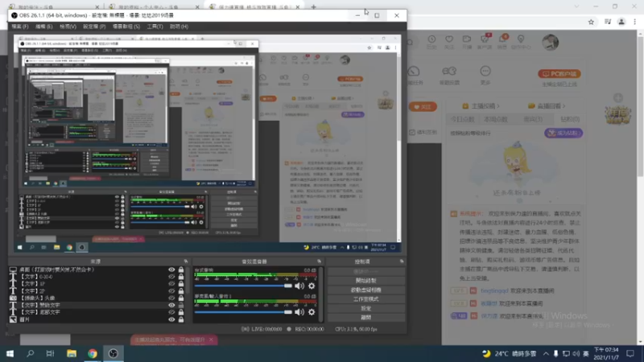
Task: Select the 【摄像头】头像 source row
Action: [97, 298]
